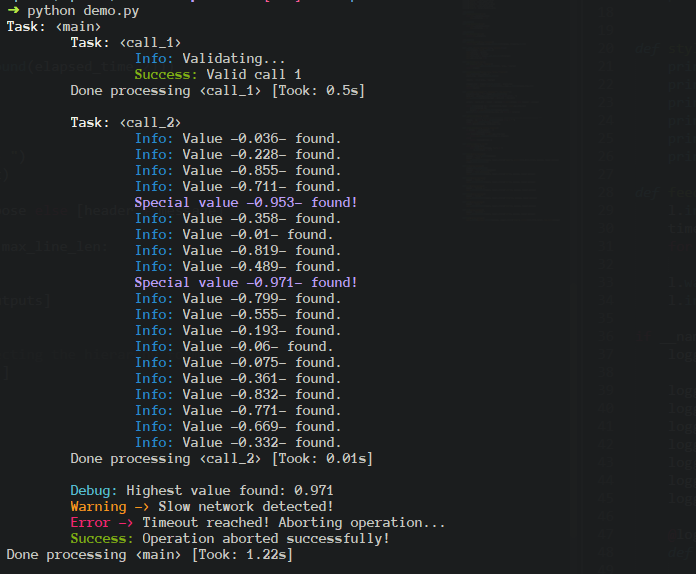Click the 'Value -0.06- found' info line
696x574 pixels.
(x=234, y=346)
